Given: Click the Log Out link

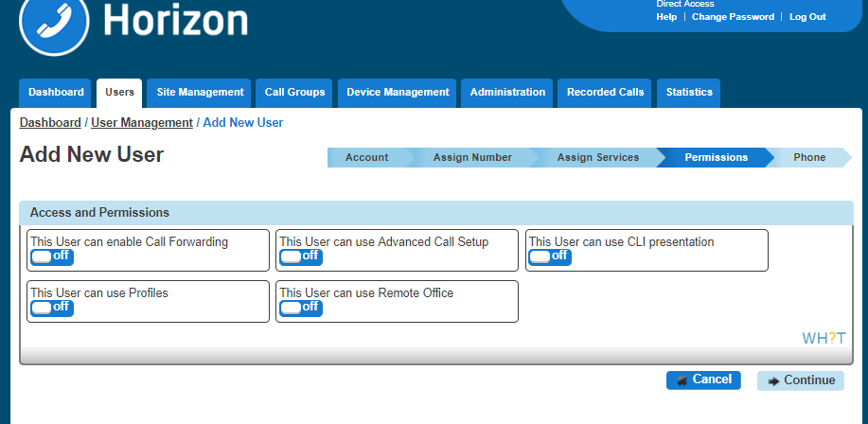Looking at the screenshot, I should click(807, 17).
